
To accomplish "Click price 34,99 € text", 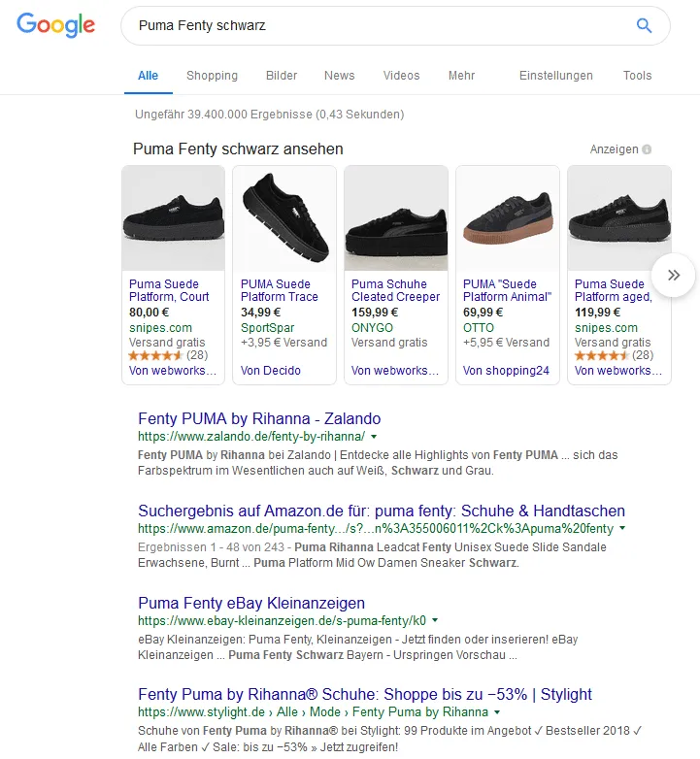I will (260, 313).
